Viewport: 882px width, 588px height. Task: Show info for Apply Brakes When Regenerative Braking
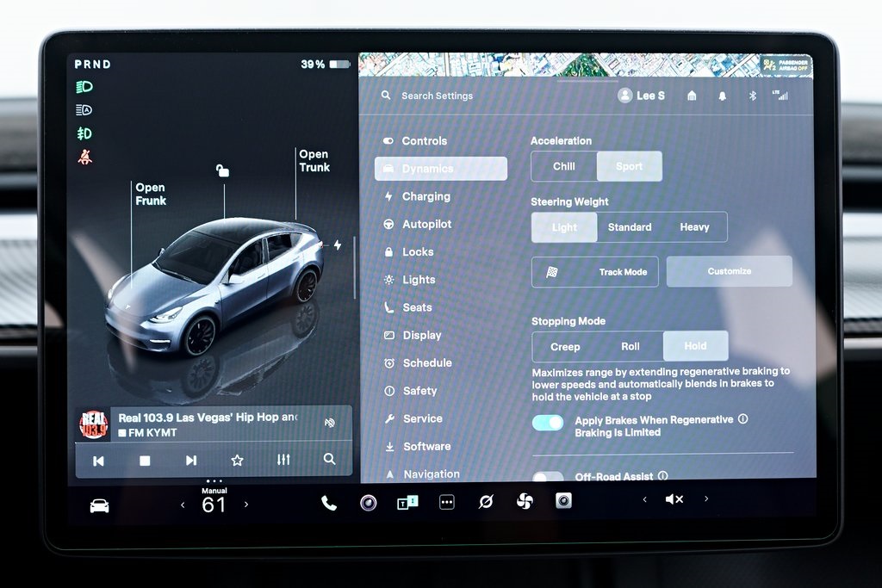(743, 418)
